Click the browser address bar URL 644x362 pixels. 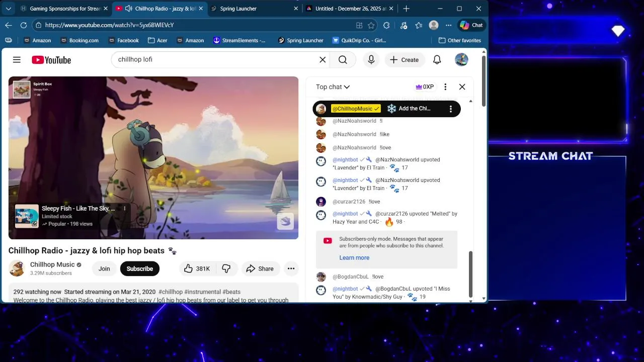[x=109, y=25]
